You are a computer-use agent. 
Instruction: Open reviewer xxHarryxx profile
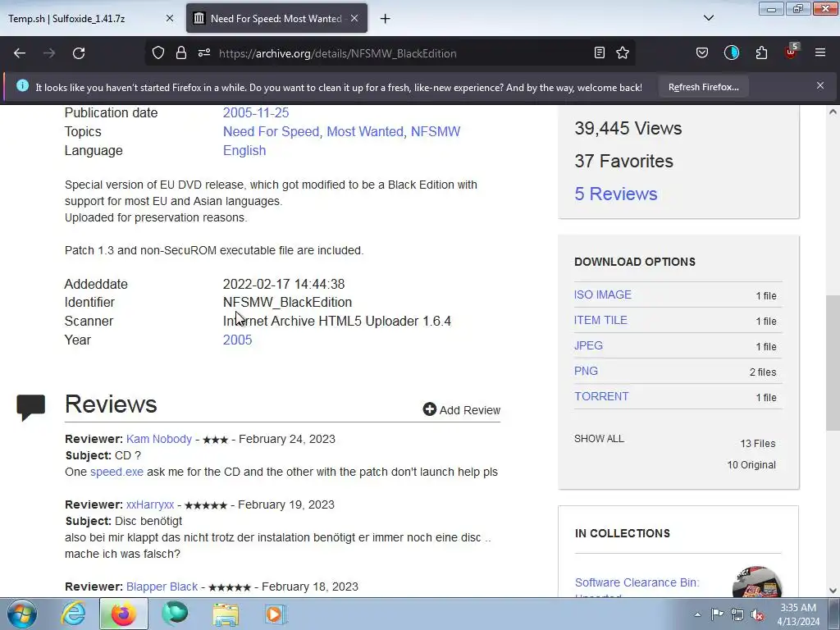[150, 504]
